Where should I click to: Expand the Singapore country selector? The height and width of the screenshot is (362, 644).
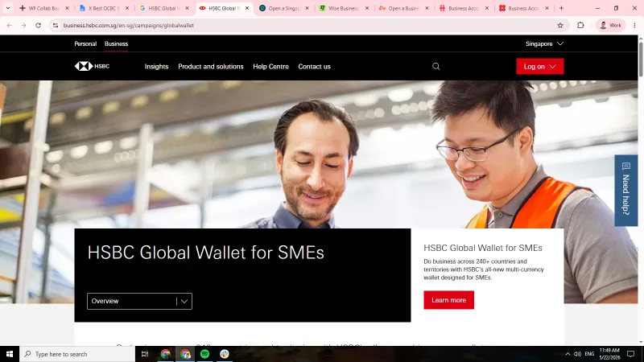544,43
